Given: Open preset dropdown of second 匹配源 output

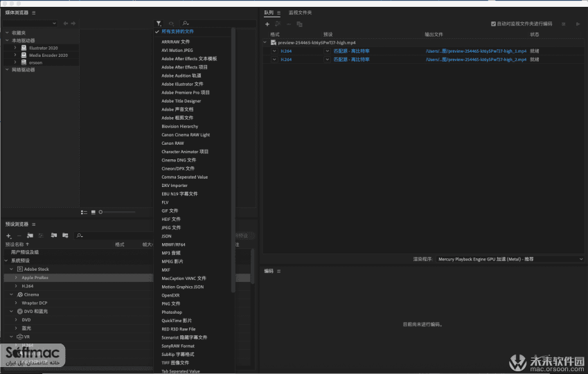Looking at the screenshot, I should point(327,60).
